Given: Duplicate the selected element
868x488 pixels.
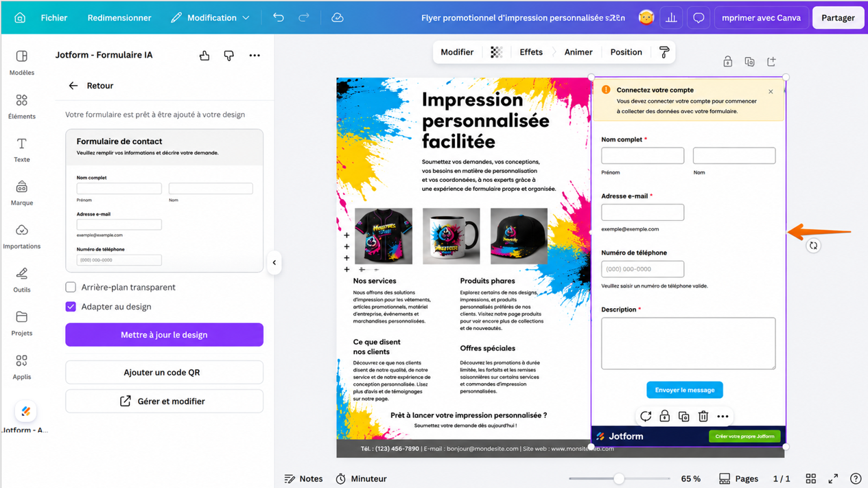Looking at the screenshot, I should (684, 417).
